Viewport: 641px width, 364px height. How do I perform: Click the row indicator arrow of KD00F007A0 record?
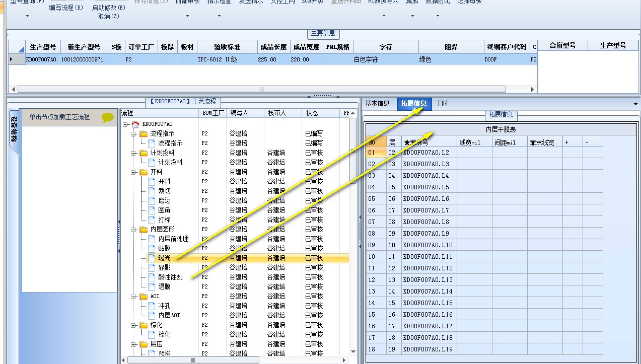[x=11, y=59]
